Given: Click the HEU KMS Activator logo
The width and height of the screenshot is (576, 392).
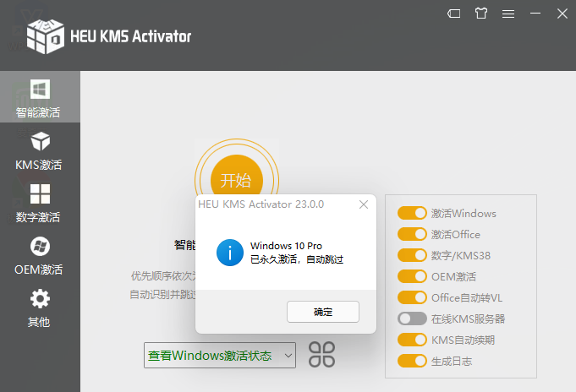Looking at the screenshot, I should tap(46, 35).
